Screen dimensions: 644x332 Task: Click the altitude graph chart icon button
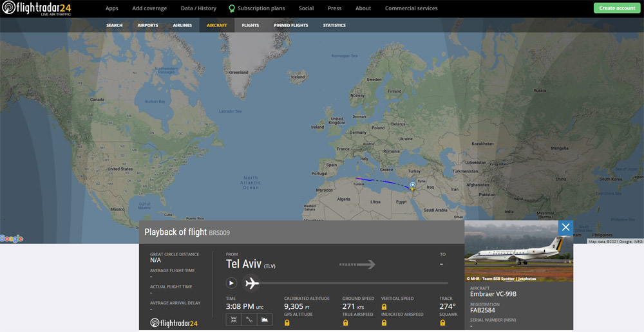point(265,320)
